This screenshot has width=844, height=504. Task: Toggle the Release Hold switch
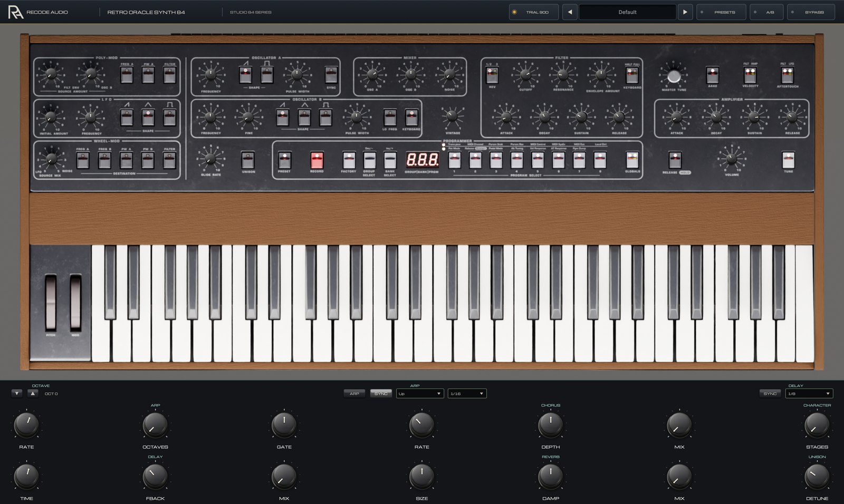click(x=675, y=160)
